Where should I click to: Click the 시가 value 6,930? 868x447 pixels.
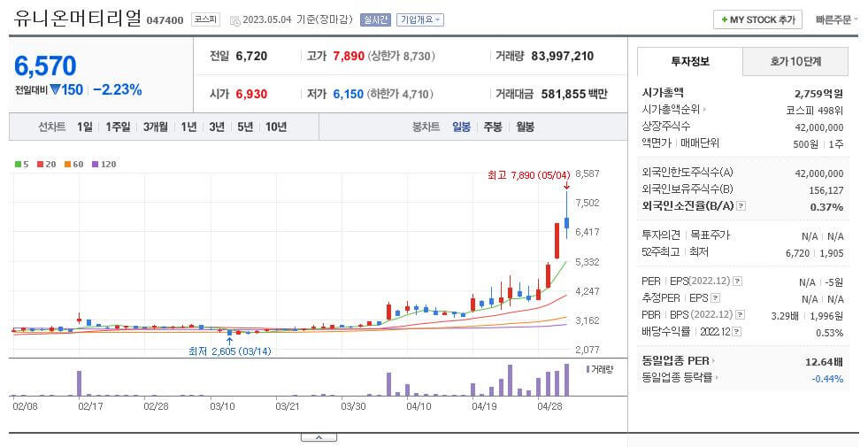coord(251,94)
